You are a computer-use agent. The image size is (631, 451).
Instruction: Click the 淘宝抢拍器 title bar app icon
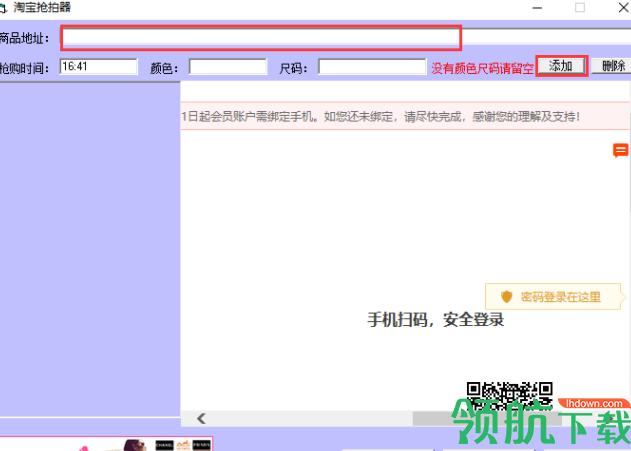point(3,8)
